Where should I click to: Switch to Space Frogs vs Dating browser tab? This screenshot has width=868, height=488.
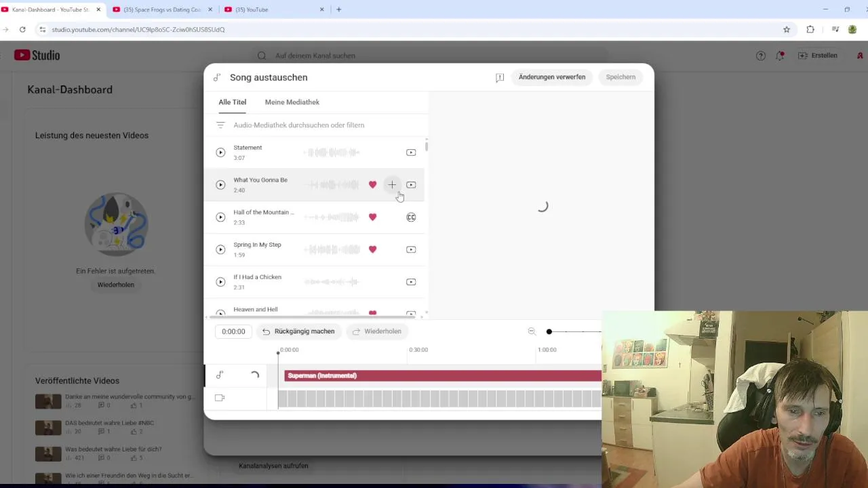tap(161, 9)
